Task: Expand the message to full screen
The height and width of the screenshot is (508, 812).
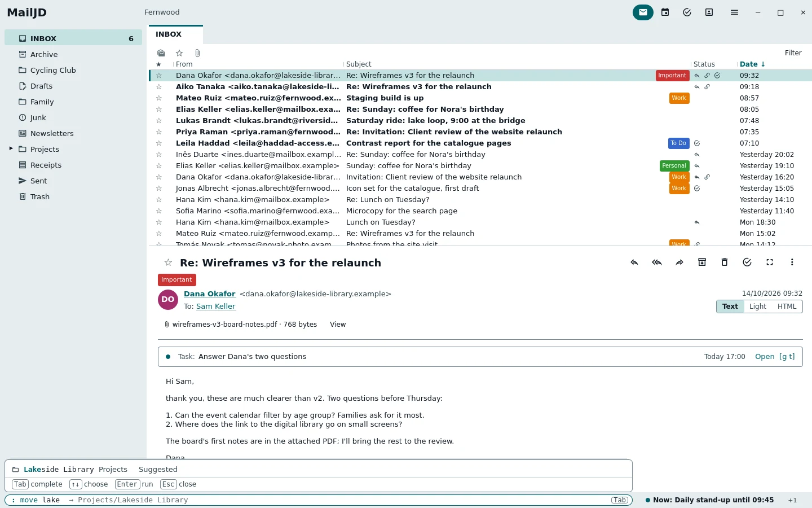Action: [x=770, y=262]
